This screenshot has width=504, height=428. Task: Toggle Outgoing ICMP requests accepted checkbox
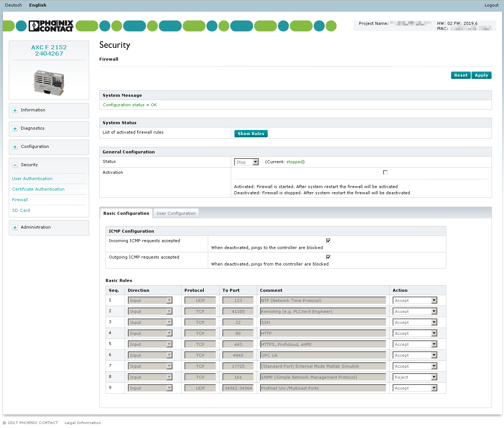328,257
